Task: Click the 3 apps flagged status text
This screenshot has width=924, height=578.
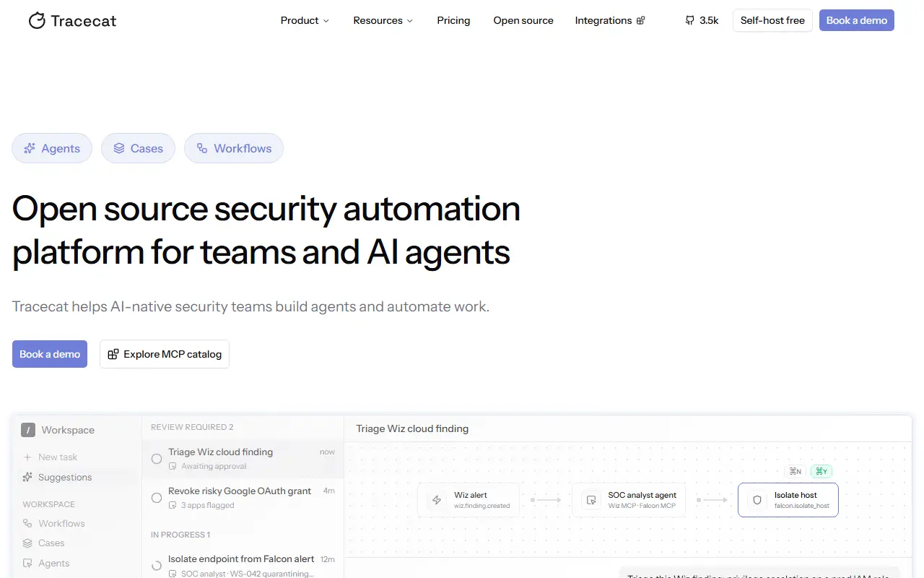Action: pyautogui.click(x=208, y=505)
